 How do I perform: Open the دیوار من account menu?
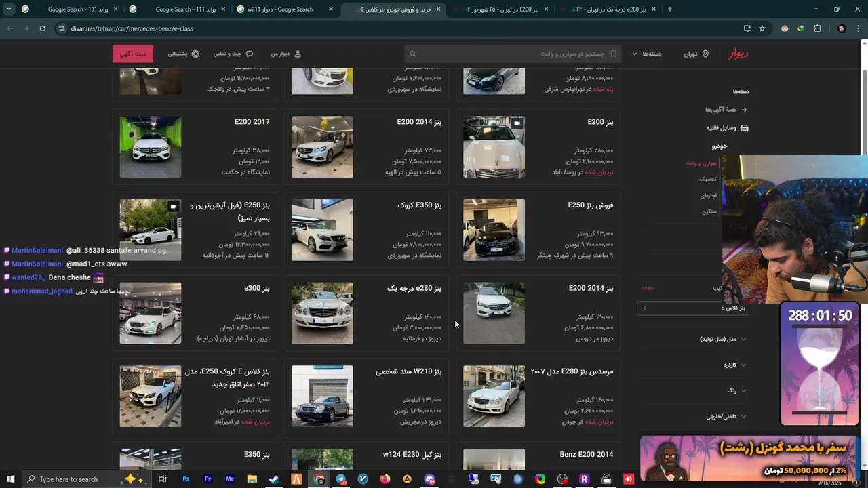click(x=285, y=54)
